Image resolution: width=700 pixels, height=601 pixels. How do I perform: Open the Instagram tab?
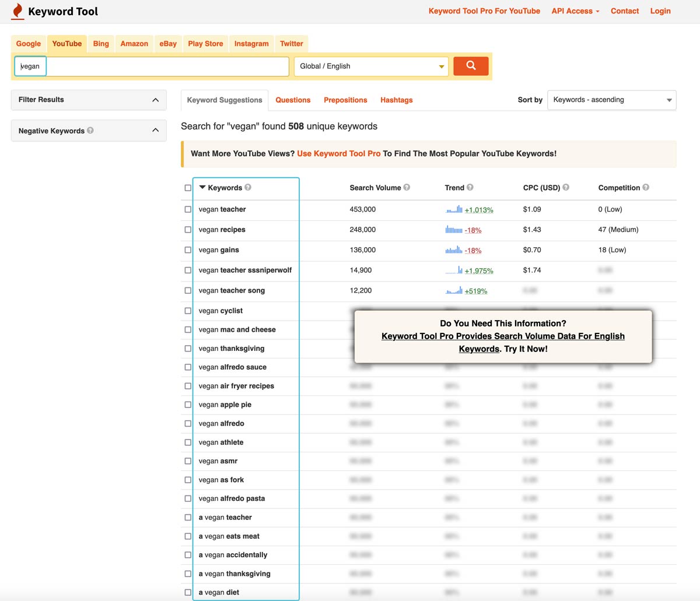point(251,44)
